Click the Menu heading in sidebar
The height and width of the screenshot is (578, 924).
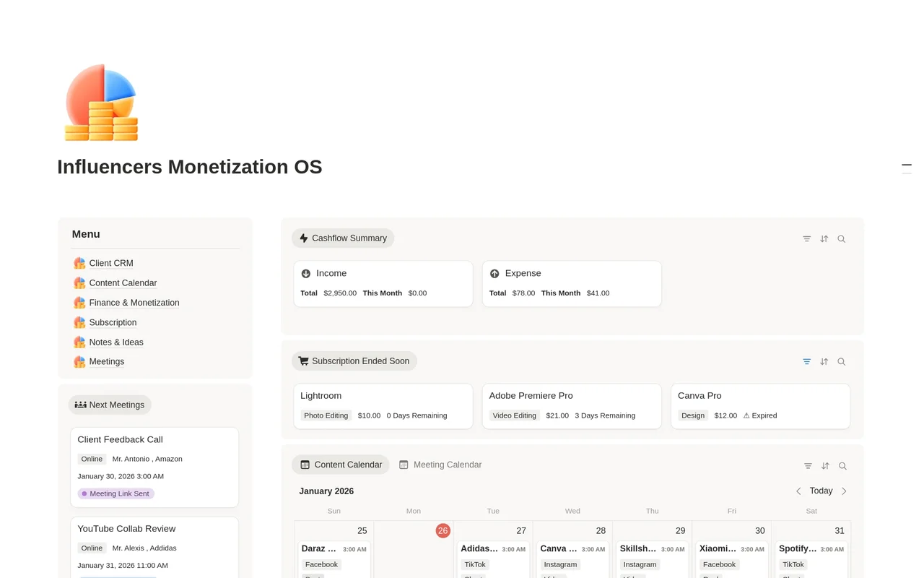86,234
